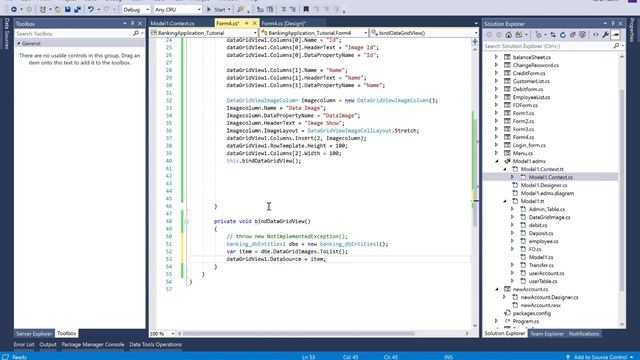Click the Toolbox search magnifier icon
The height and width of the screenshot is (360, 640).
click(136, 33)
